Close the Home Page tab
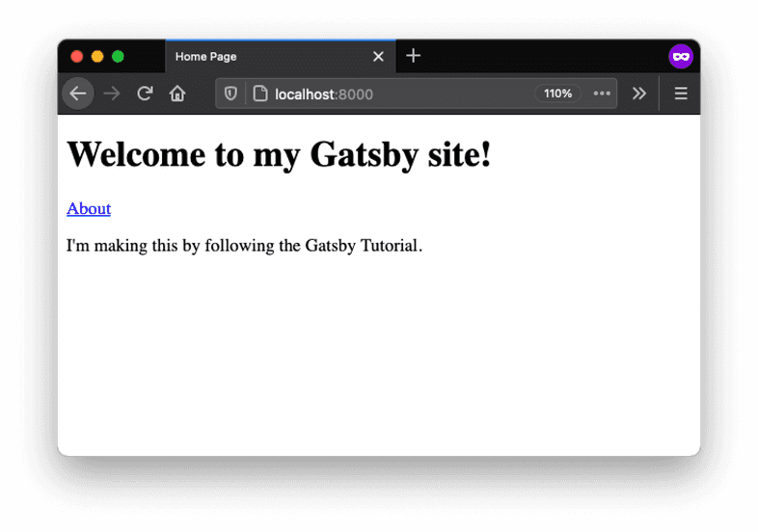 378,57
